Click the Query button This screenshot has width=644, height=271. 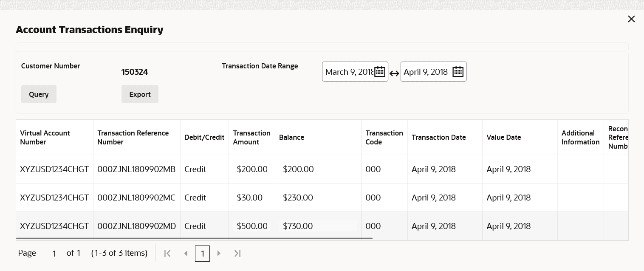click(x=39, y=94)
